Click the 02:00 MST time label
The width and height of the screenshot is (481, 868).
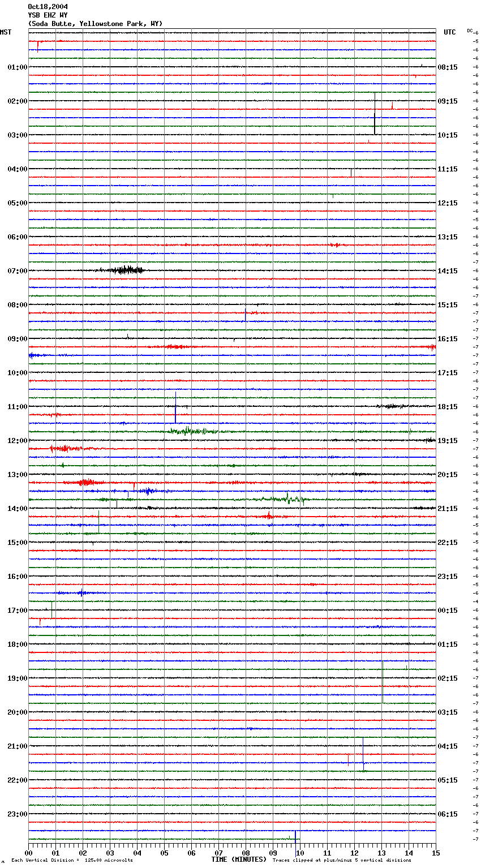pos(17,101)
